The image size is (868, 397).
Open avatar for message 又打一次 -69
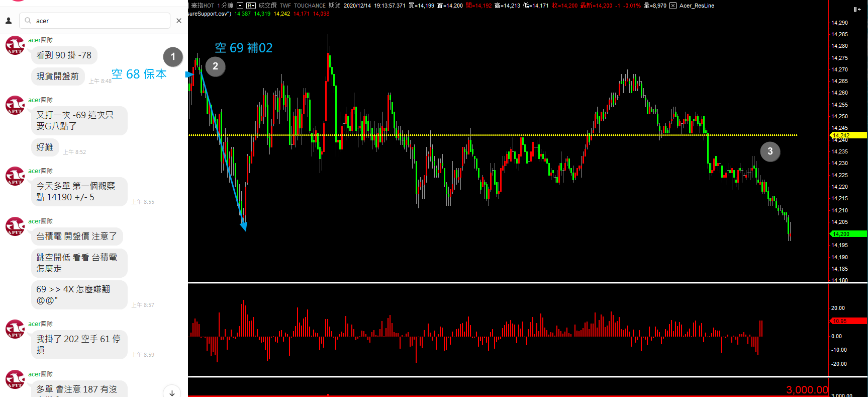(15, 105)
